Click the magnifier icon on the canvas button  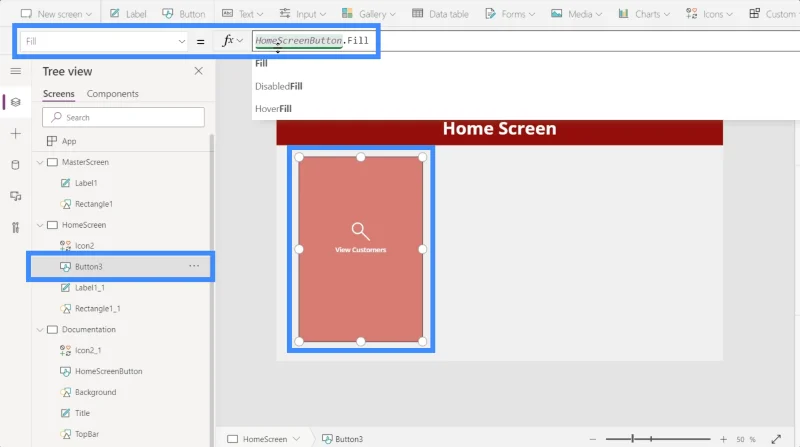click(x=360, y=231)
